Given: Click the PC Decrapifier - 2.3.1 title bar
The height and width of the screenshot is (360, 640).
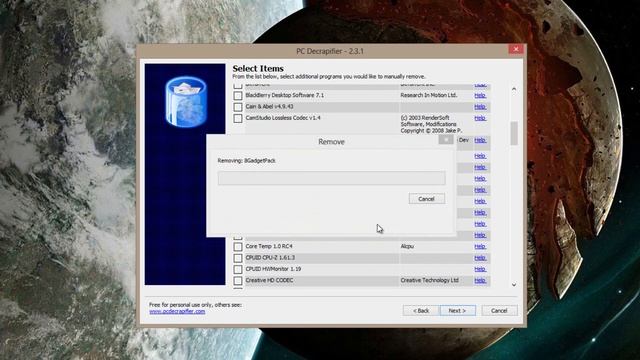Looking at the screenshot, I should click(x=330, y=51).
